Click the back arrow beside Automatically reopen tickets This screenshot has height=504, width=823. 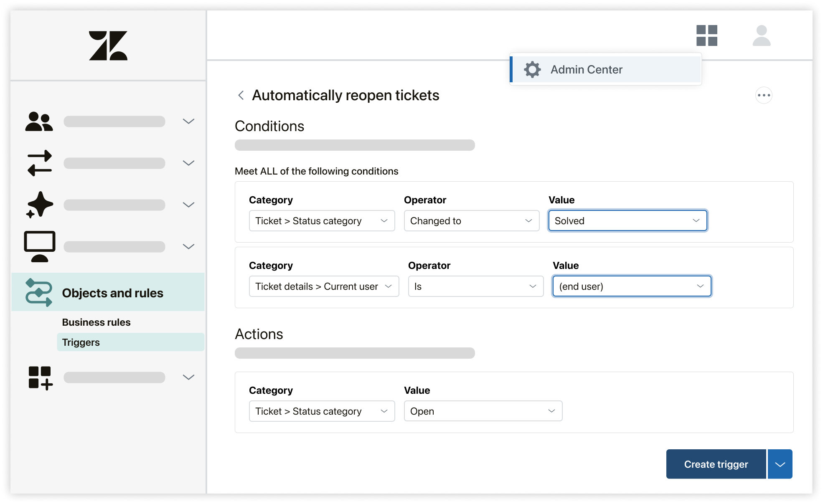click(x=241, y=95)
